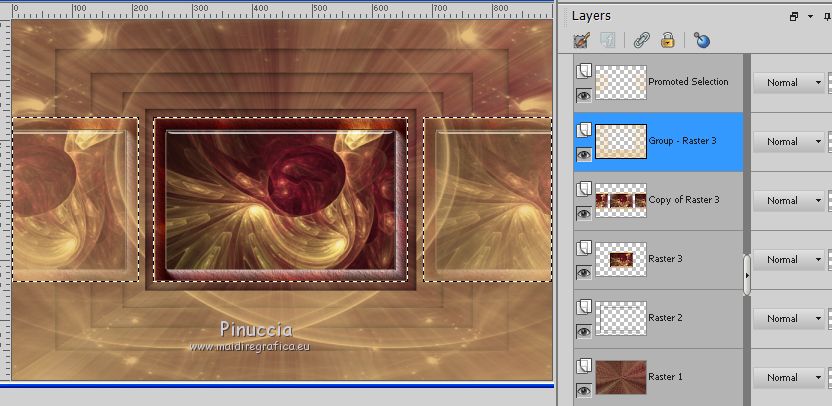Open blend mode dropdown for Raster 3
The height and width of the screenshot is (406, 832).
(x=789, y=260)
